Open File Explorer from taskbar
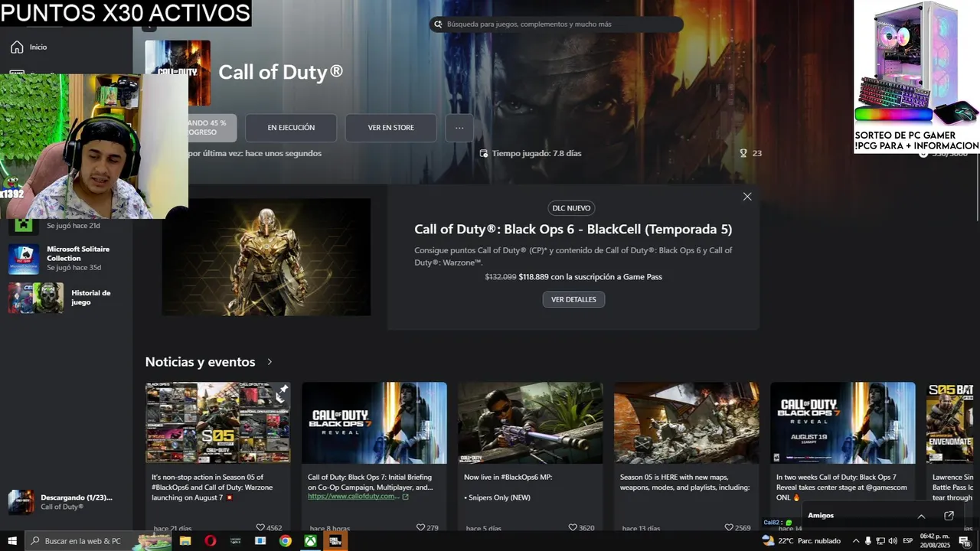 tap(185, 541)
